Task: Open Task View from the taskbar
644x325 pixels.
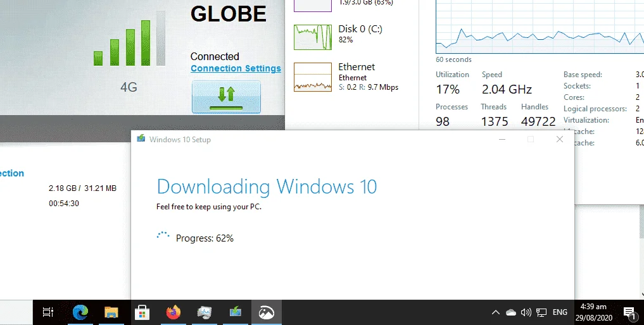Action: (48, 313)
